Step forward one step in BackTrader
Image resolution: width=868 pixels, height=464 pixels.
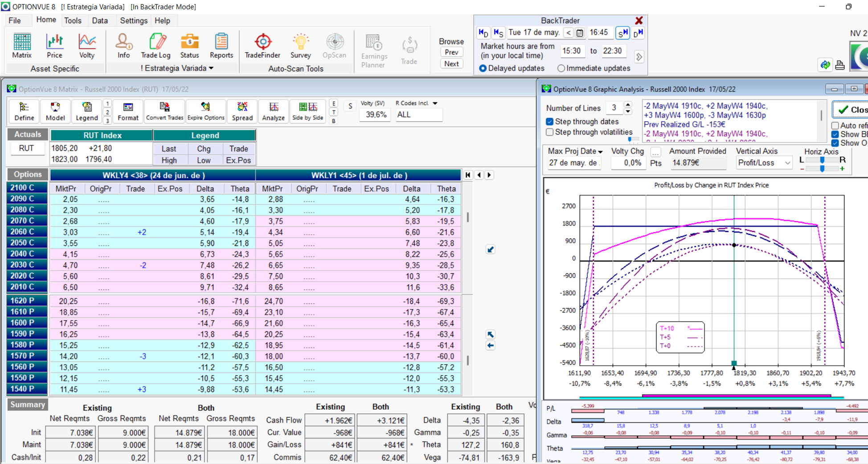(x=622, y=33)
